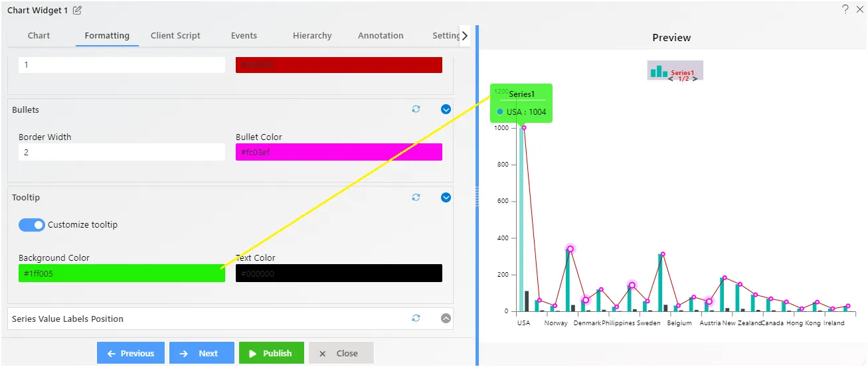This screenshot has width=868, height=367.
Task: Collapse the Bullets section
Action: coord(446,110)
